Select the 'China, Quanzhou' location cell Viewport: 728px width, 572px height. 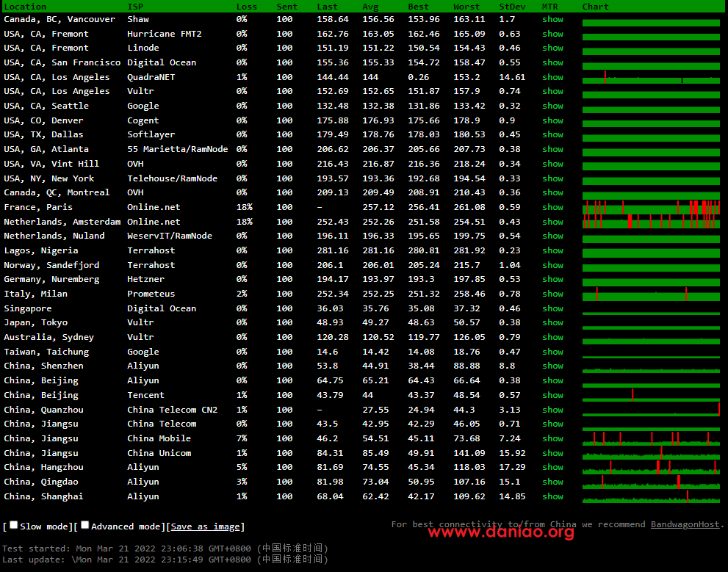43,410
